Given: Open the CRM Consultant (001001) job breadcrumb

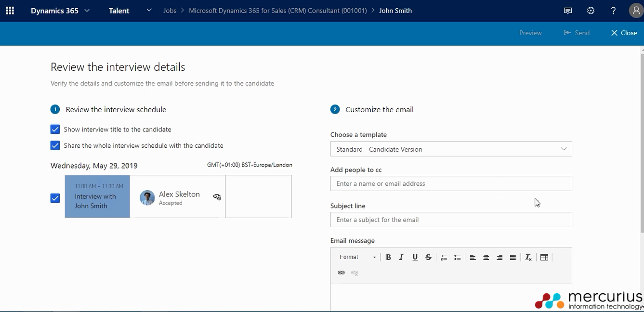Looking at the screenshot, I should (278, 11).
